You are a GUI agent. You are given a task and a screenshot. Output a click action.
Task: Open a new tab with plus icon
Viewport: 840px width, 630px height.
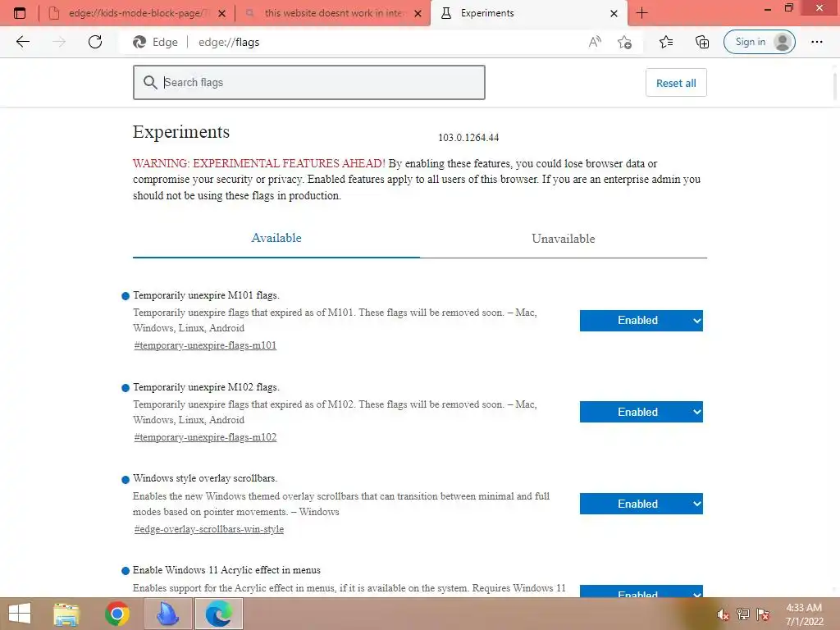(641, 13)
